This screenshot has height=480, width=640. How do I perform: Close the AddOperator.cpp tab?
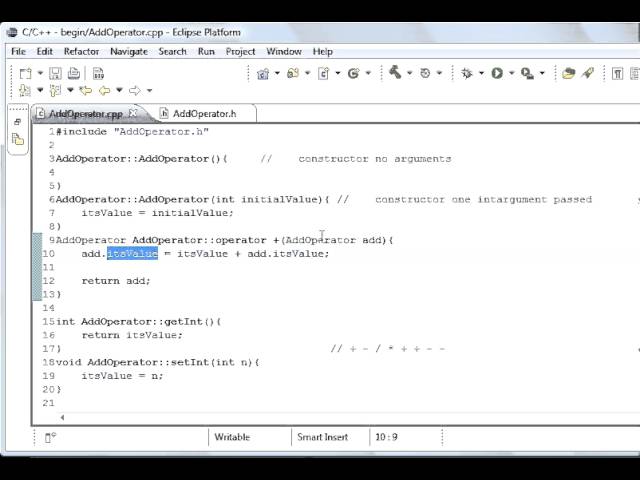click(133, 113)
